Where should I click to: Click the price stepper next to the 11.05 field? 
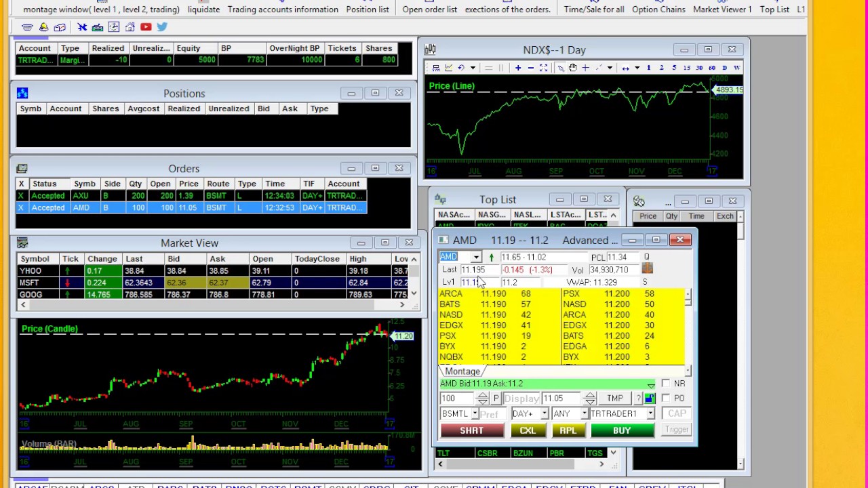click(x=590, y=399)
